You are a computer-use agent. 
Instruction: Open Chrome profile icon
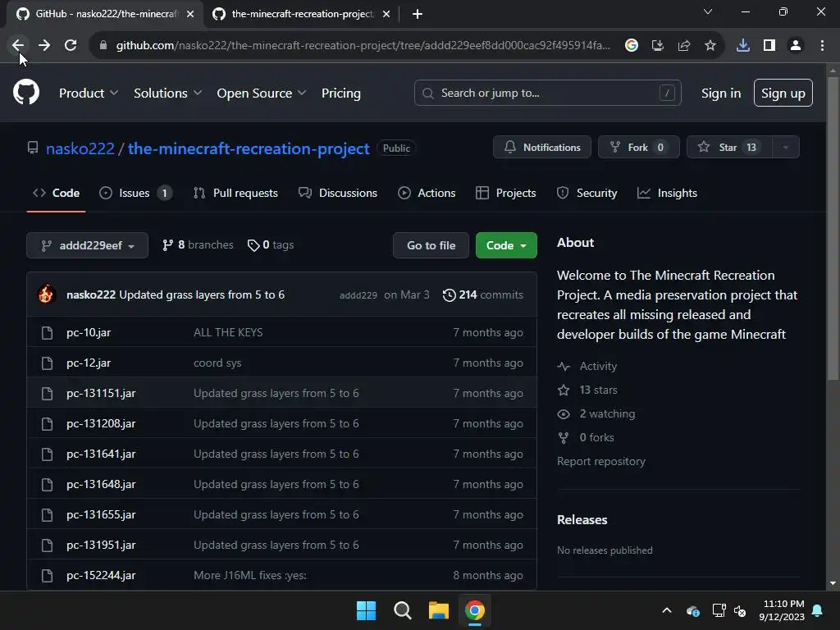click(796, 46)
